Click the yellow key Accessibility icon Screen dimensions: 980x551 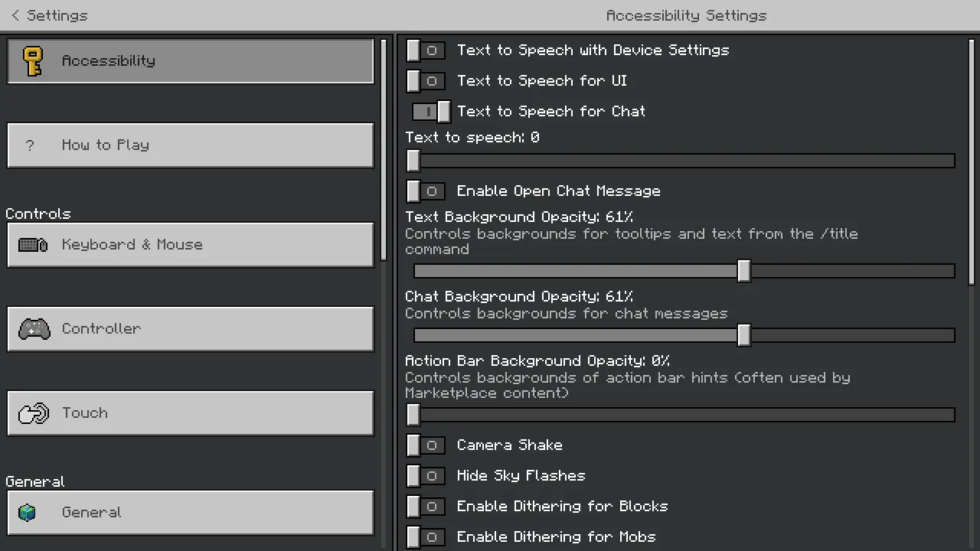pyautogui.click(x=32, y=61)
